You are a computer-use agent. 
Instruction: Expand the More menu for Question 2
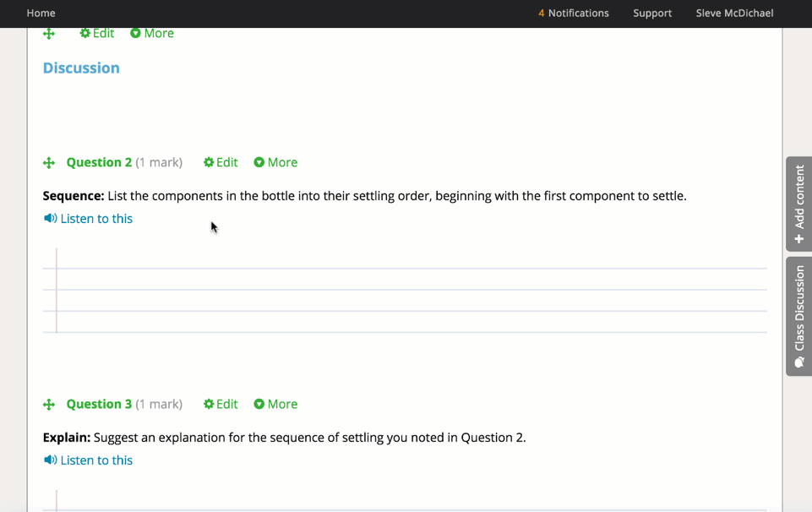pyautogui.click(x=275, y=162)
